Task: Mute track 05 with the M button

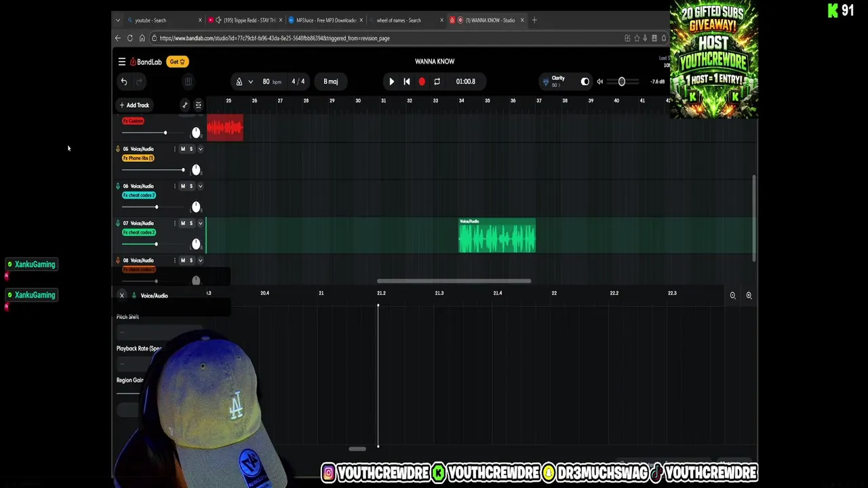Action: [182, 148]
